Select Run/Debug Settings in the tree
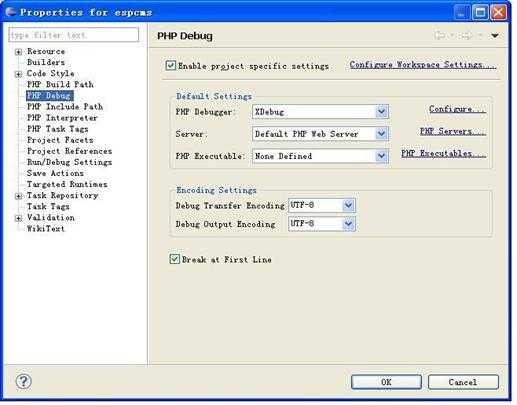The height and width of the screenshot is (405, 517). point(70,162)
